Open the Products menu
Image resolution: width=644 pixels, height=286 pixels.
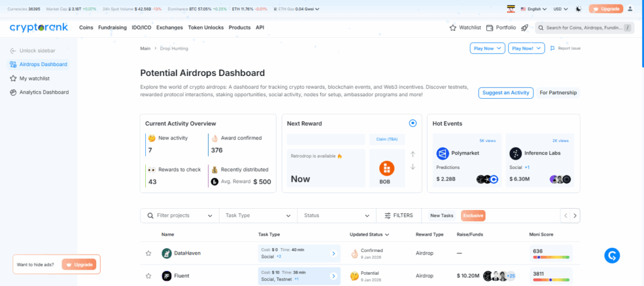pos(240,28)
